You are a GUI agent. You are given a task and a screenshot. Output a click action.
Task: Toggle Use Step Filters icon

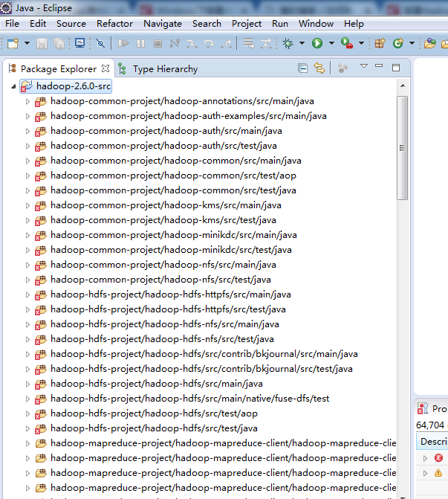point(266,43)
